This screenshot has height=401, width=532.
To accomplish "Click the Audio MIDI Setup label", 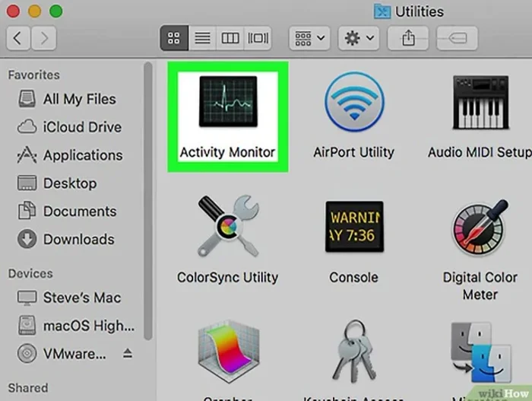I will tap(480, 152).
